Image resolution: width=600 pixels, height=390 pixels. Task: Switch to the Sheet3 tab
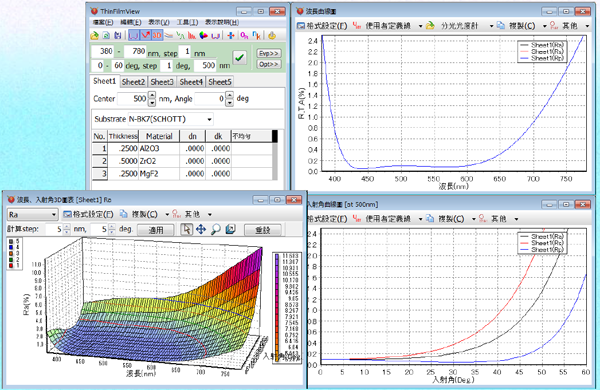162,82
